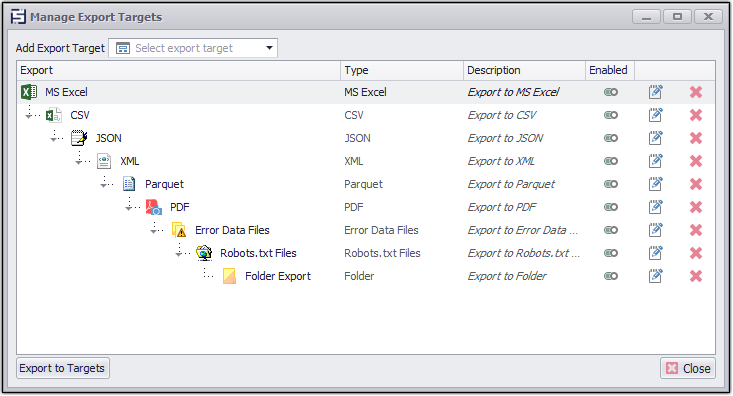Click the 'Export to MS Excel' description text
This screenshot has width=733, height=396.
513,92
